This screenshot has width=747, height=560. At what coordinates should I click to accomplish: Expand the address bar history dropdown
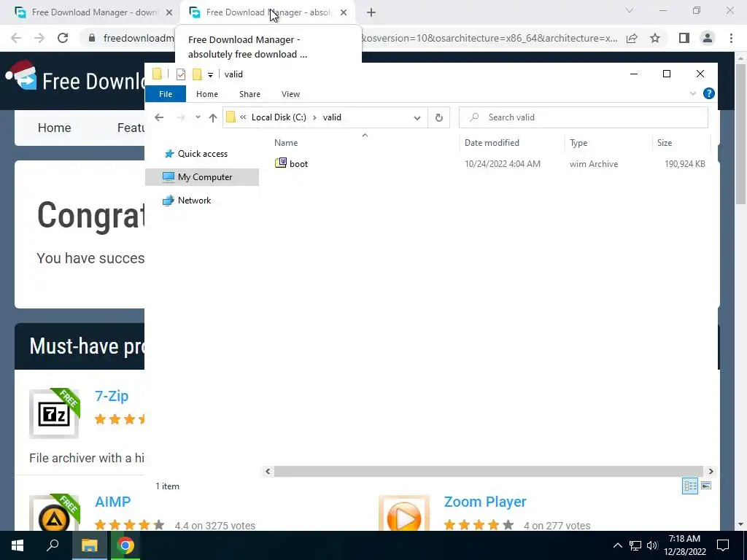pos(417,117)
